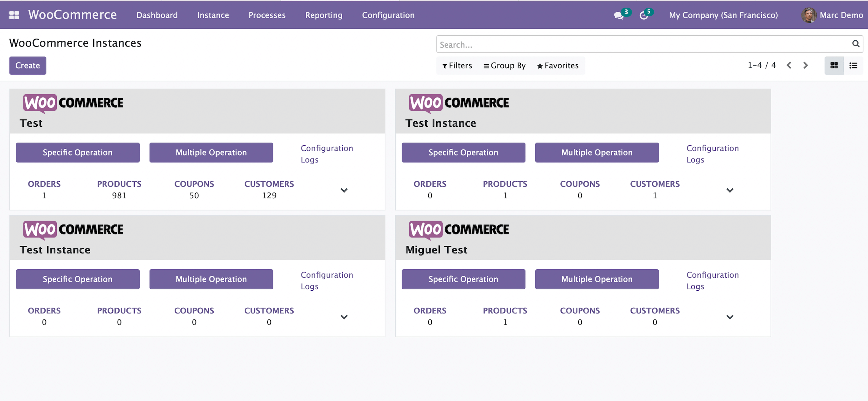Expand the Miguel Test card chevron
This screenshot has height=401, width=868.
[x=730, y=317]
